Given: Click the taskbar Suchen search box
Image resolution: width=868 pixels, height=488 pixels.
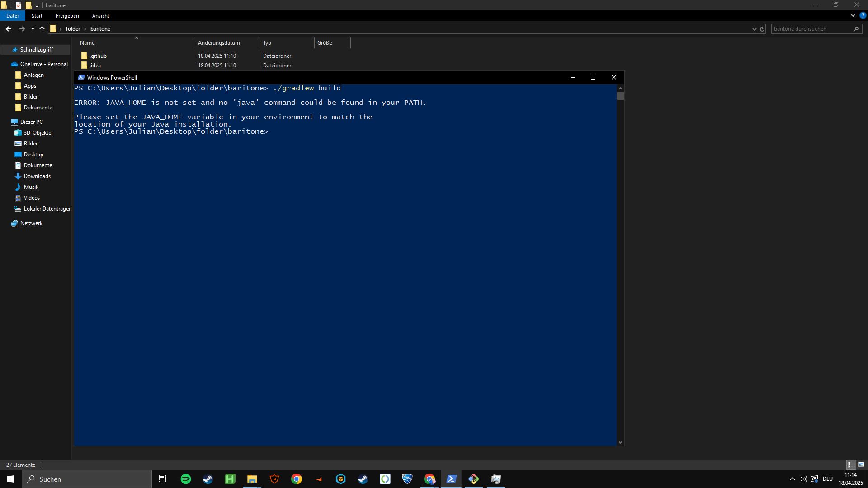Looking at the screenshot, I should click(87, 479).
